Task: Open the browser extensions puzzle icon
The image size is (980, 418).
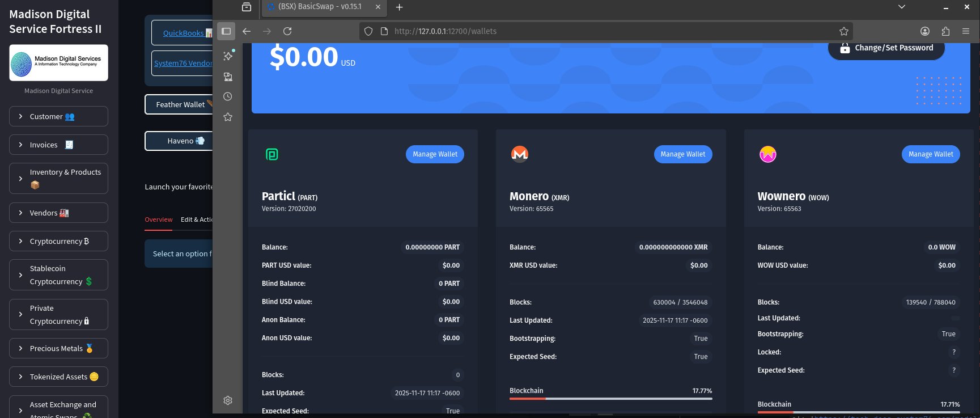Action: click(x=945, y=31)
